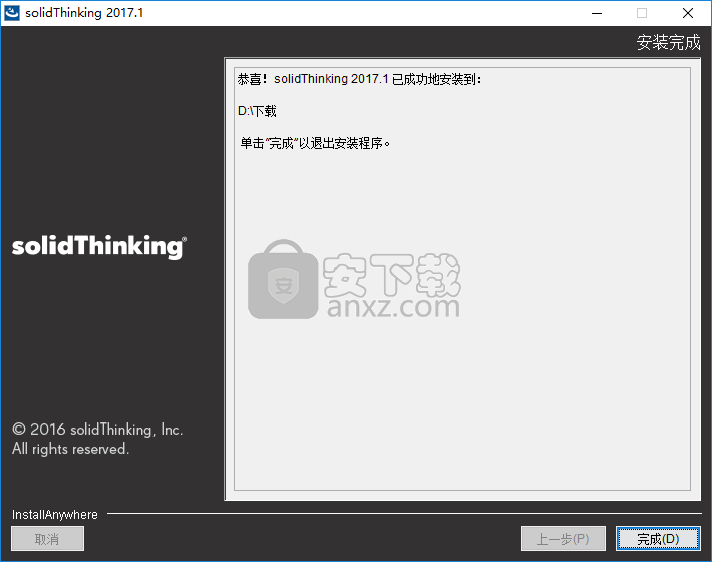Minimize the solidThinking installer window

point(597,13)
